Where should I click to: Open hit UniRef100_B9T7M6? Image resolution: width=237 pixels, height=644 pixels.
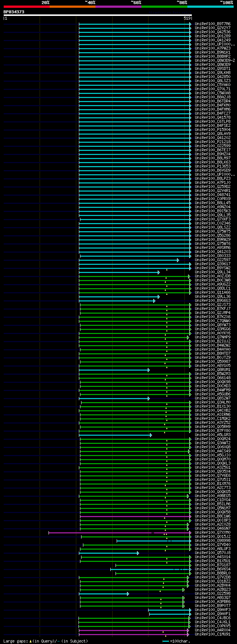(x=213, y=24)
